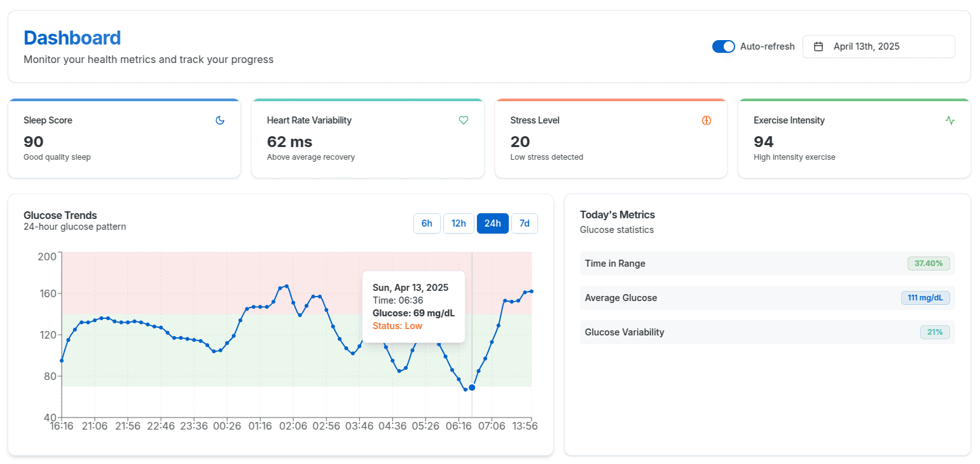The image size is (980, 464).
Task: Click the brain icon on Stress Level card
Action: pos(707,120)
